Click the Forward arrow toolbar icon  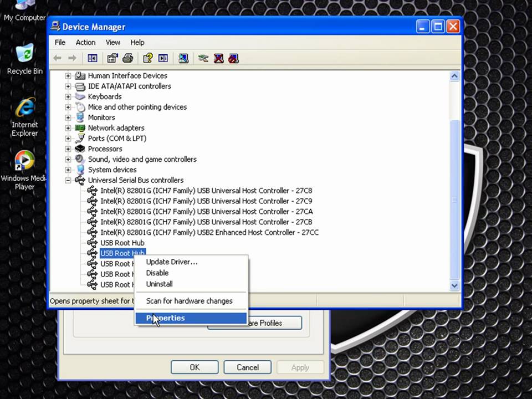pyautogui.click(x=72, y=58)
